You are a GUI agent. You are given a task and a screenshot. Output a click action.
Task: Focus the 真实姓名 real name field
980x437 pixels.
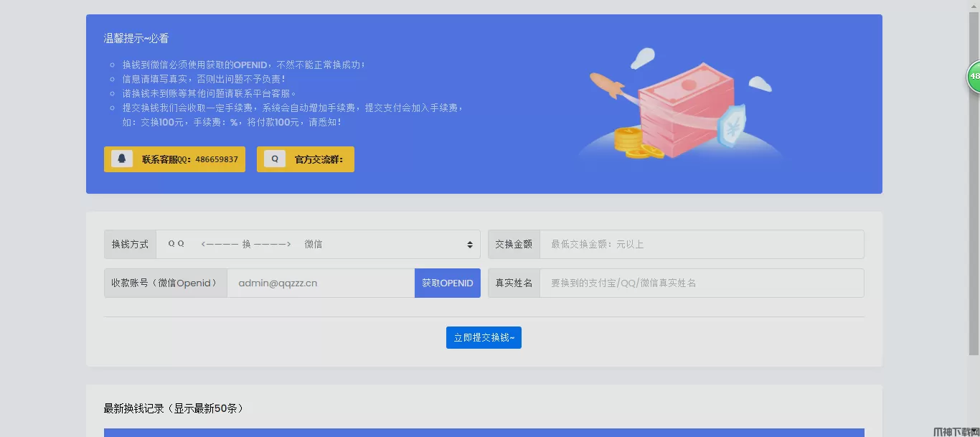701,283
